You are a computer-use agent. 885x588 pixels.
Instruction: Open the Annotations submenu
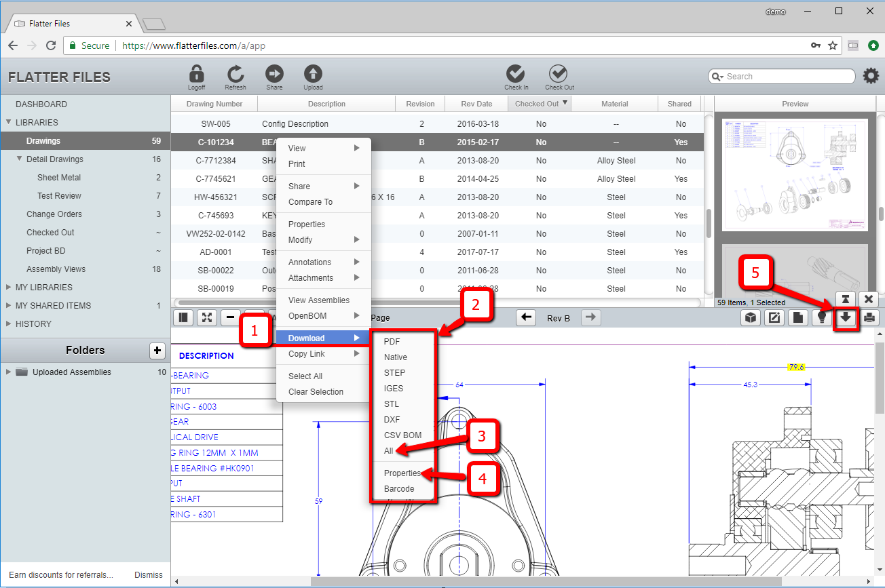coord(324,262)
